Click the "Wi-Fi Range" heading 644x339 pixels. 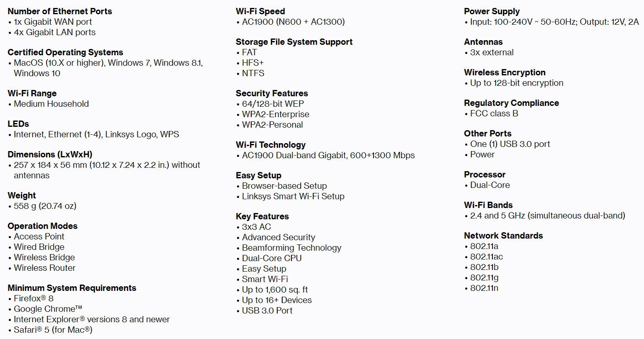(x=32, y=93)
